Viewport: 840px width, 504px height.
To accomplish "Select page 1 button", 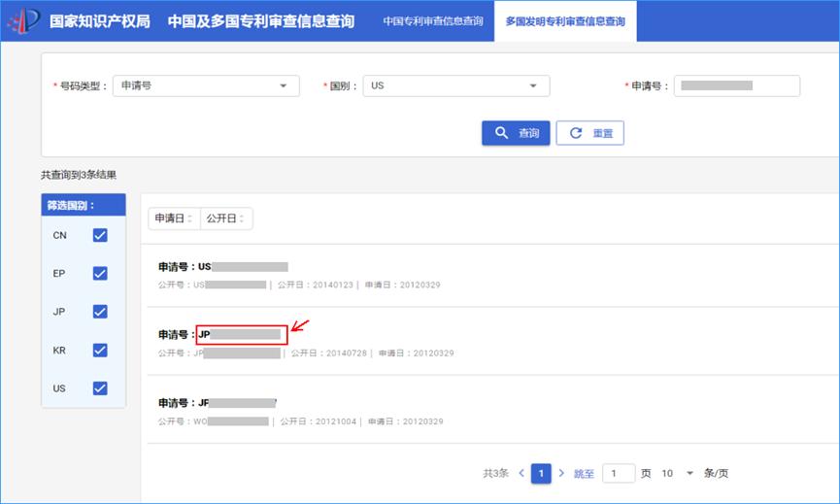I will click(541, 474).
